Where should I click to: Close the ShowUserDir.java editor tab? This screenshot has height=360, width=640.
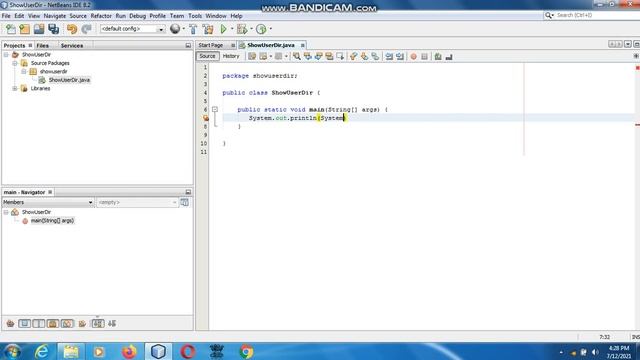pyautogui.click(x=303, y=45)
